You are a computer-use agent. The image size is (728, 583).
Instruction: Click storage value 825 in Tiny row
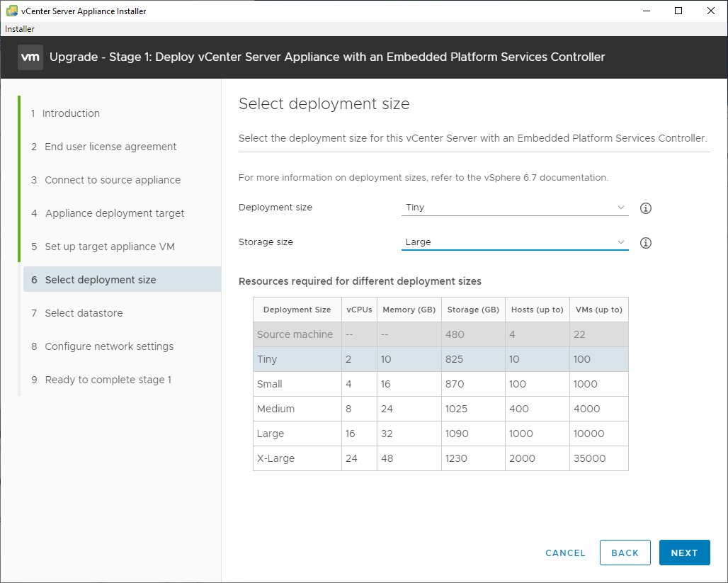(x=454, y=360)
